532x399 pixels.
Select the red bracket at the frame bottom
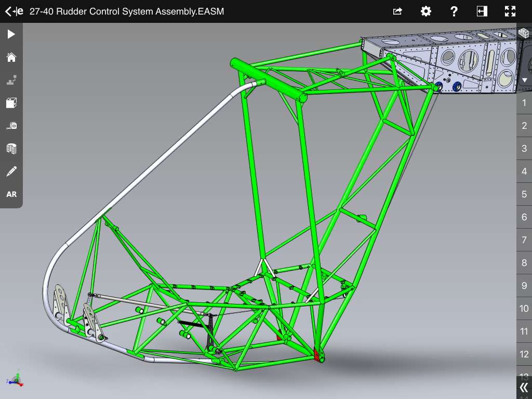point(318,355)
